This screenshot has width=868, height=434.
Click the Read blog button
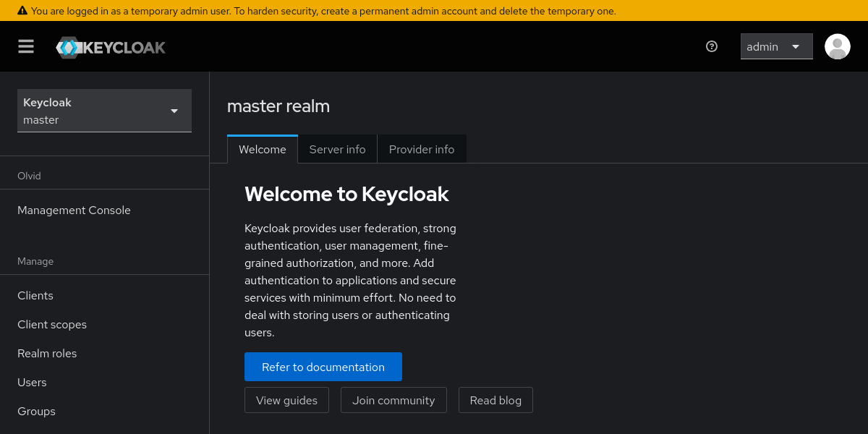[495, 400]
